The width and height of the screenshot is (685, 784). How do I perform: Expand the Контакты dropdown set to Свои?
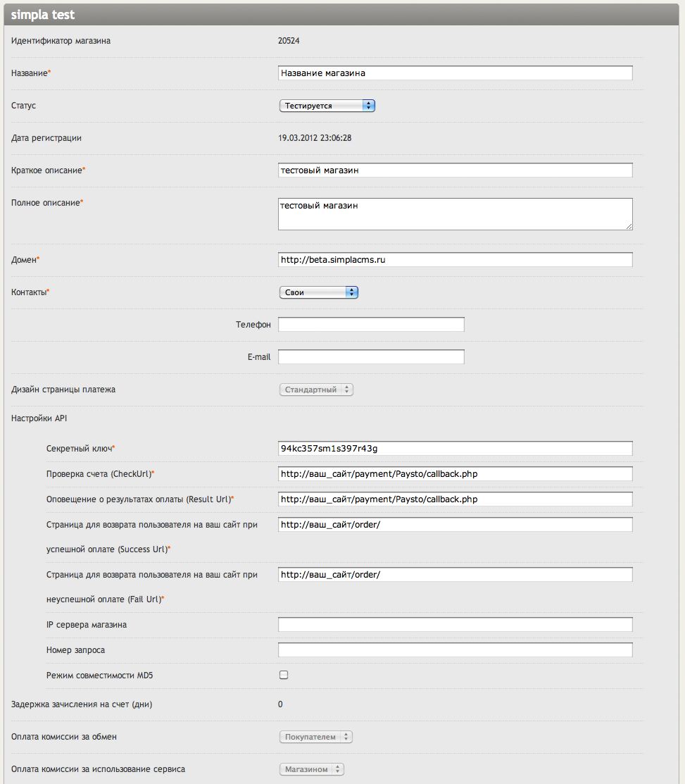pyautogui.click(x=318, y=292)
